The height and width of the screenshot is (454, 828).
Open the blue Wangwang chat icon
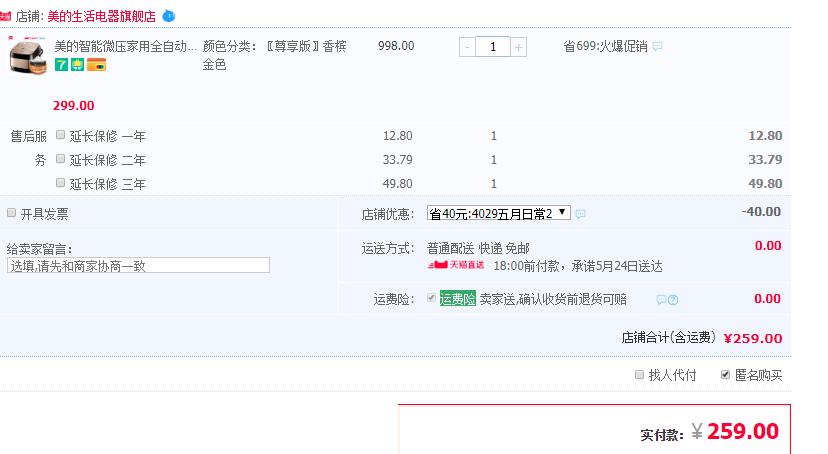pos(168,16)
